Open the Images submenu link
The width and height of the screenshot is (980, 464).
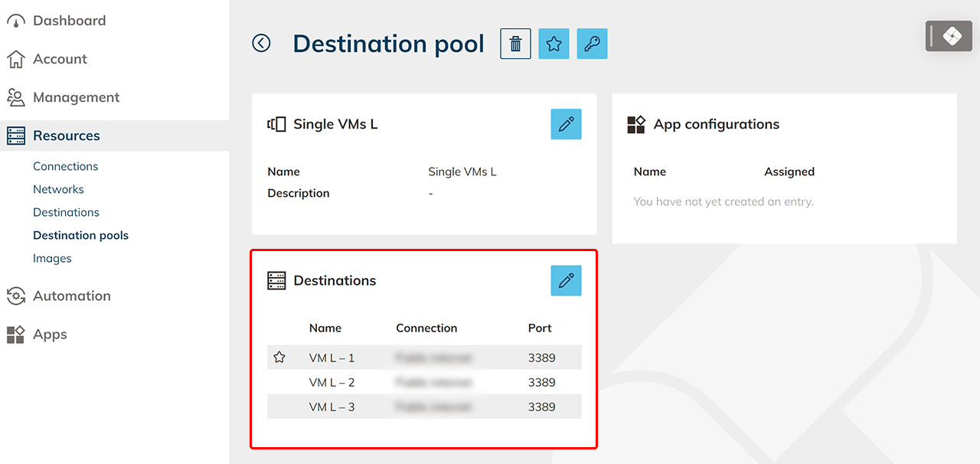pyautogui.click(x=52, y=258)
